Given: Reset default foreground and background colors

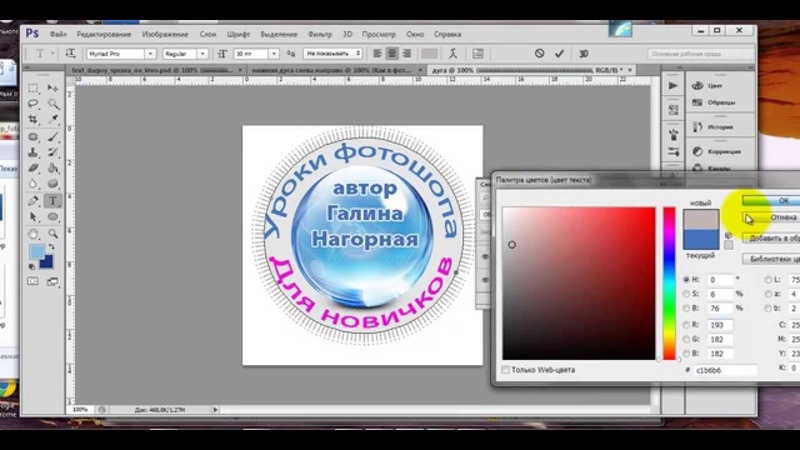Looking at the screenshot, I should point(32,266).
